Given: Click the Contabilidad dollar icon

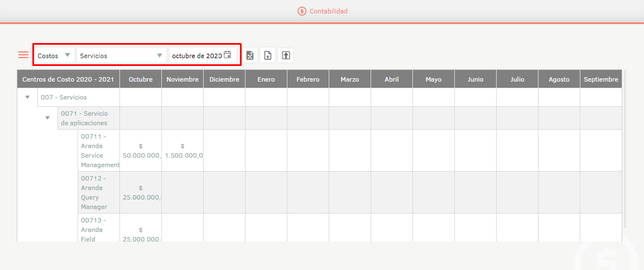Looking at the screenshot, I should [302, 11].
